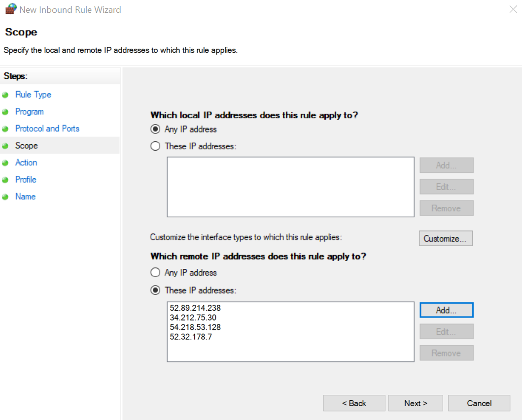Click Edit for remote IP addresses
The width and height of the screenshot is (522, 420).
pos(446,331)
